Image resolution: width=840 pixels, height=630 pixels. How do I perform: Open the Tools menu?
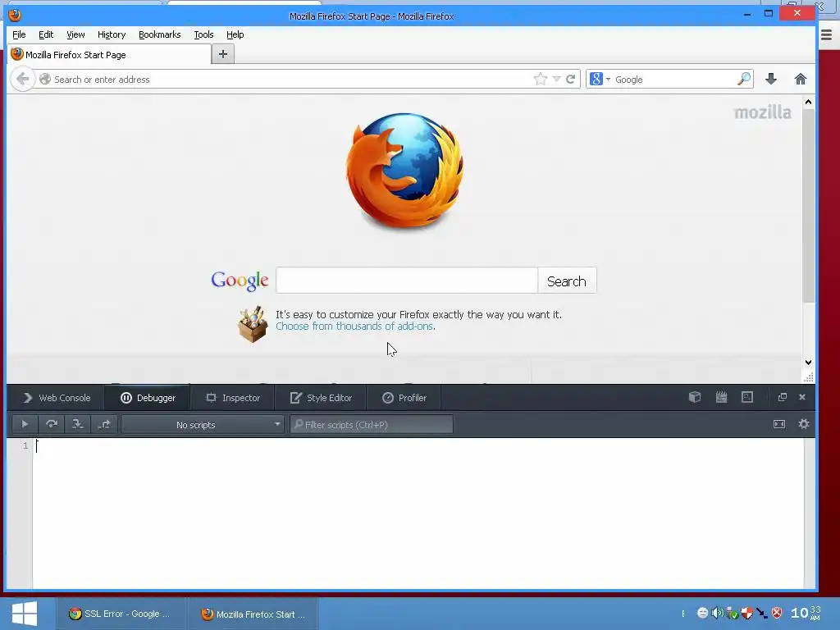203,34
